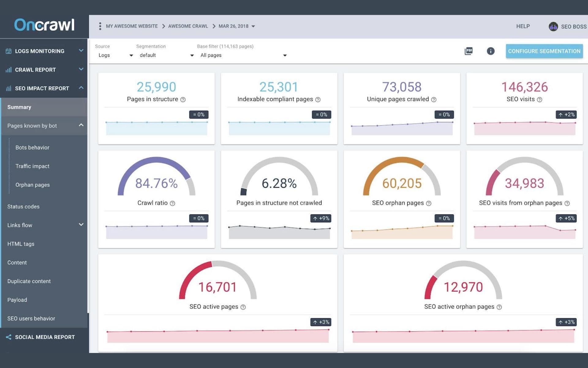Screen dimensions: 588x368
Task: Select the Duplicate content sidebar item
Action: pos(29,281)
